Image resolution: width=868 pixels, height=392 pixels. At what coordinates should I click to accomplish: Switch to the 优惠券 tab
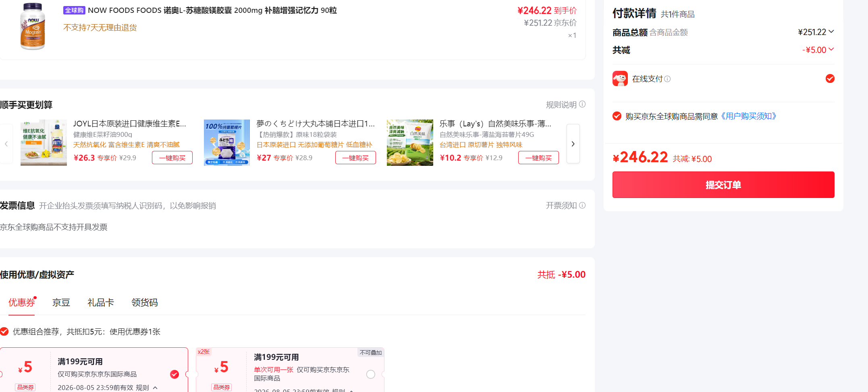[x=21, y=302]
